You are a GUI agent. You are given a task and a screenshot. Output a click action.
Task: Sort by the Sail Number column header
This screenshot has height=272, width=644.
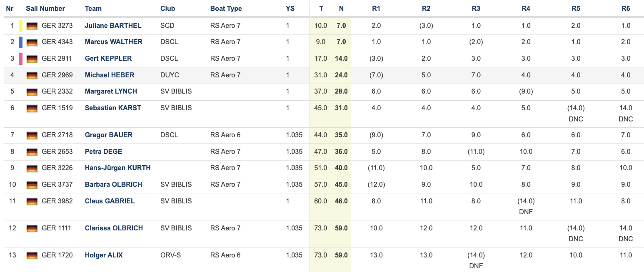(x=45, y=8)
